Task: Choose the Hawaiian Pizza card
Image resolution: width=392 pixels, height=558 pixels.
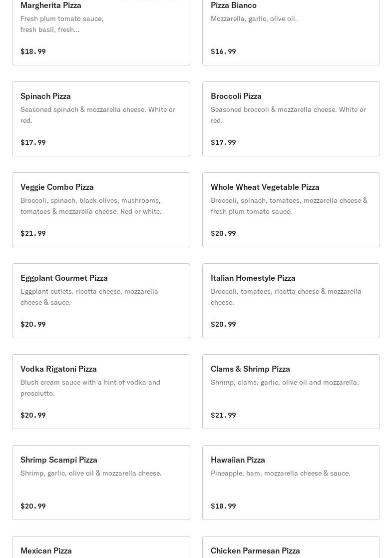Action: [x=291, y=483]
